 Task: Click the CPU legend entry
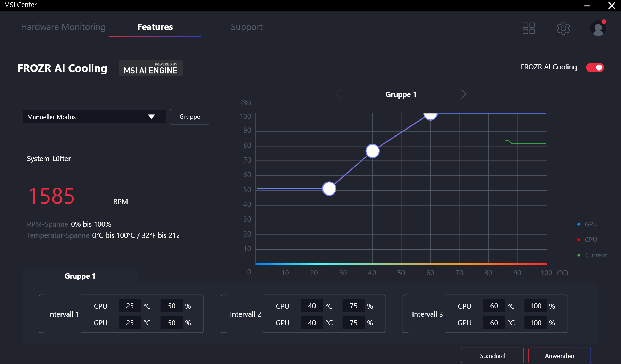(587, 240)
